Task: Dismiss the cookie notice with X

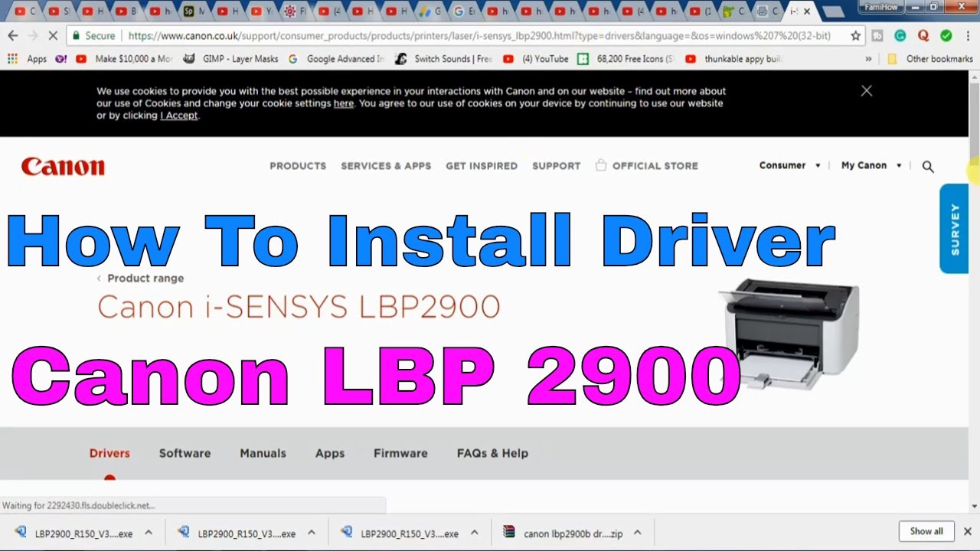Action: coord(866,90)
